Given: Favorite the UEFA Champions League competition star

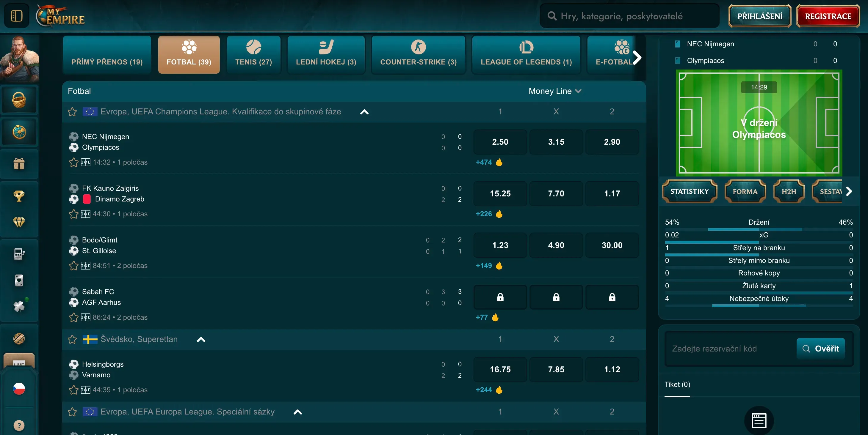Looking at the screenshot, I should click(73, 112).
